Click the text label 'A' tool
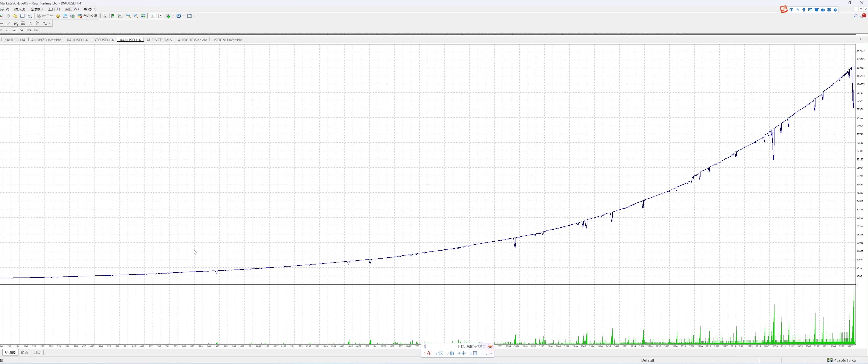The width and height of the screenshot is (868, 364). point(30,24)
